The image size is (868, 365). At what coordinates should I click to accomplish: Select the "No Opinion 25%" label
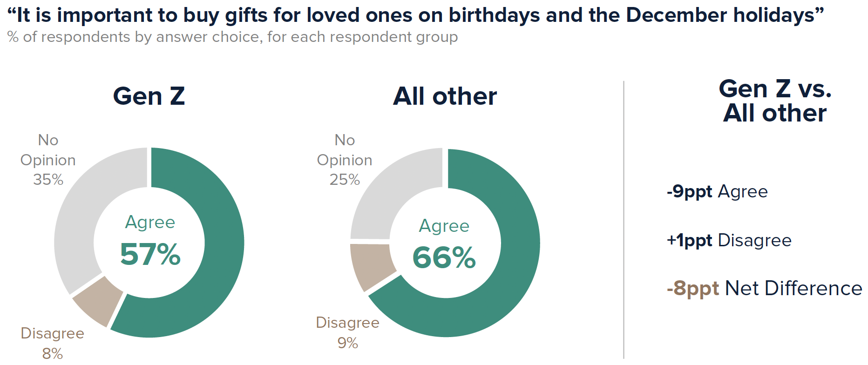[x=345, y=160]
